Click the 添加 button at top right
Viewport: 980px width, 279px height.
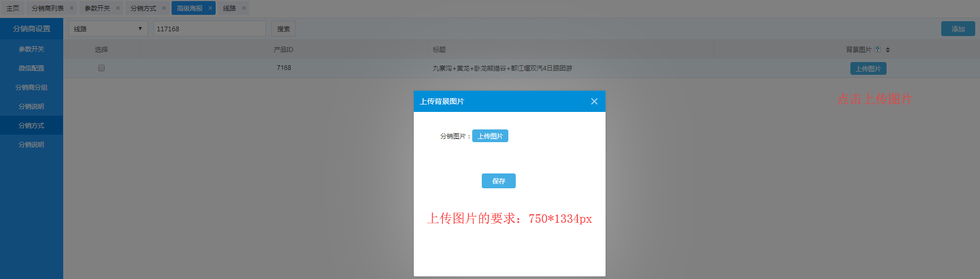click(x=958, y=29)
